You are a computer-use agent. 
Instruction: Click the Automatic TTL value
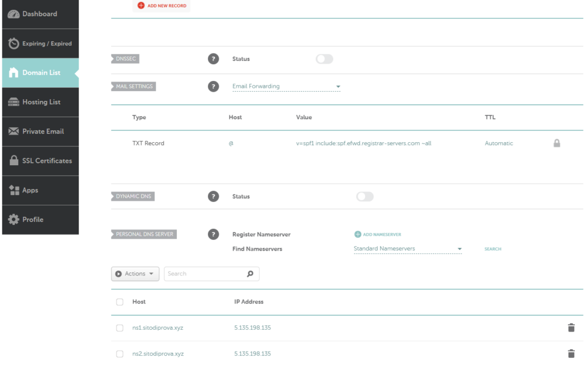499,143
